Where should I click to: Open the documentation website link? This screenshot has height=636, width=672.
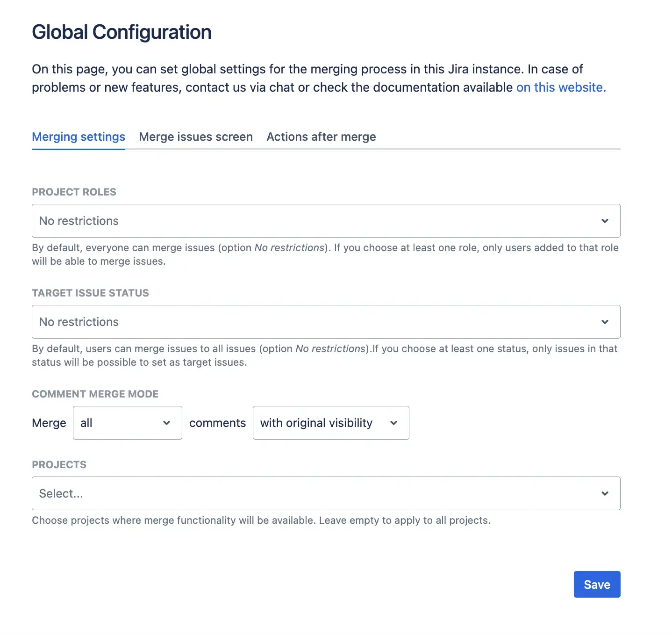(560, 87)
